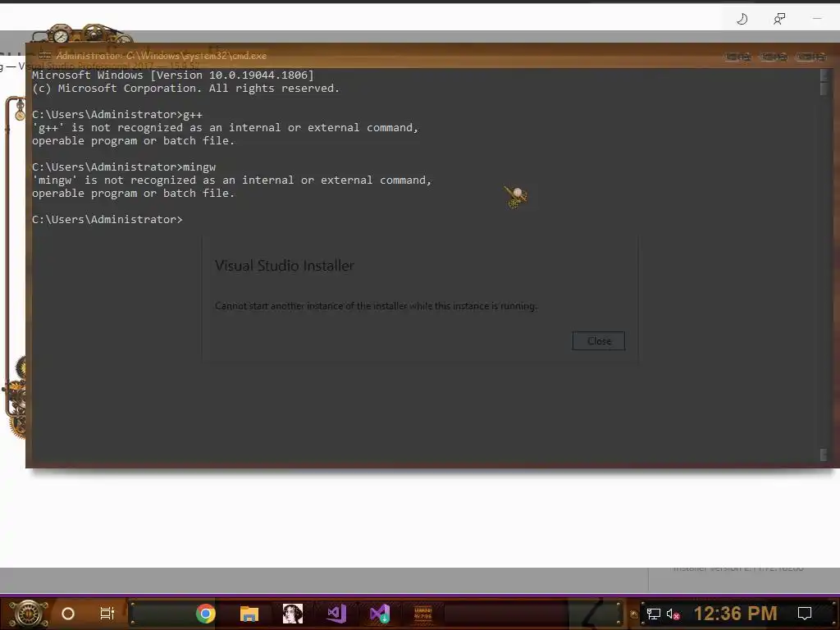Minimize the Visual Studio Installer window
This screenshot has width=840, height=630.
tap(817, 19)
